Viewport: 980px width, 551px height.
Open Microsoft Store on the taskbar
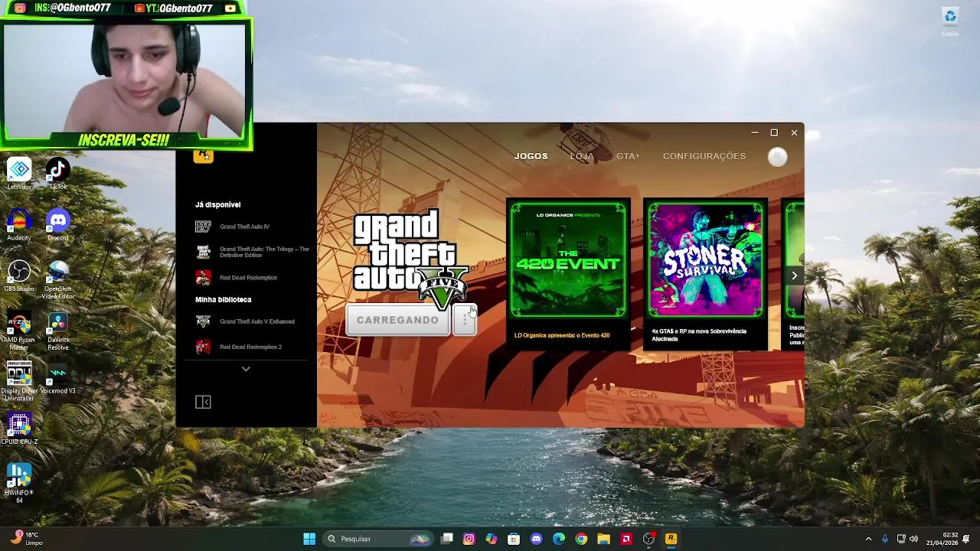tap(514, 539)
